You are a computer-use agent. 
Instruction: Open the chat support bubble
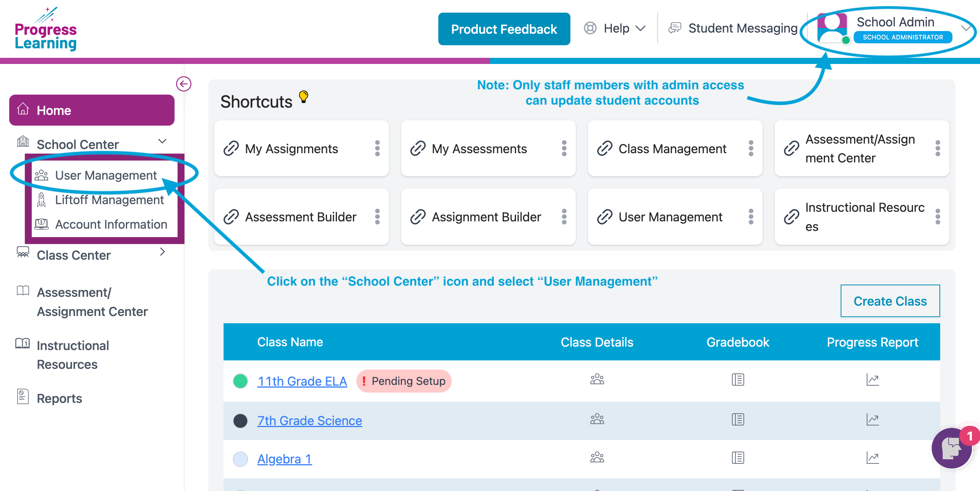pos(952,448)
